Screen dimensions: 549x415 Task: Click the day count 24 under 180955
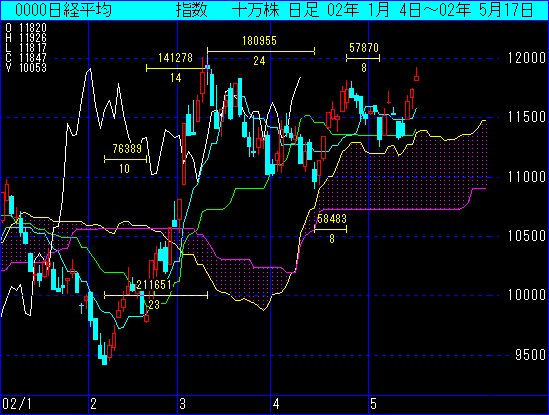(x=259, y=61)
